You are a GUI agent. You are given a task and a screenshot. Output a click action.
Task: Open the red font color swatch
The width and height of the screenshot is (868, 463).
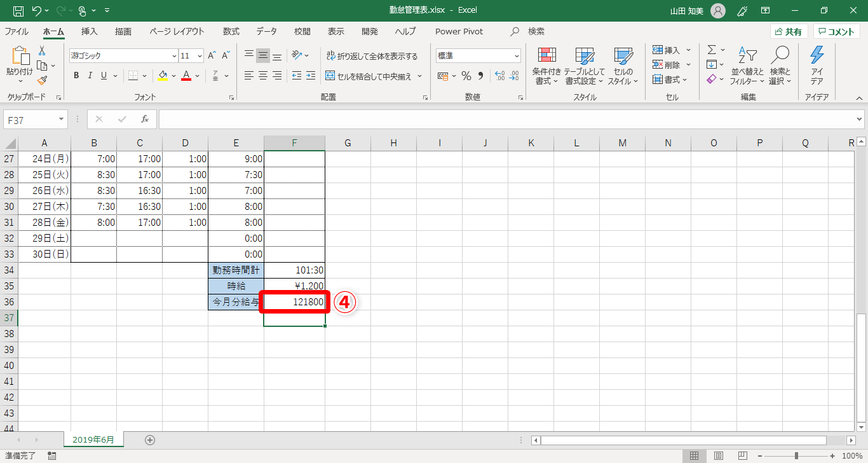[186, 76]
